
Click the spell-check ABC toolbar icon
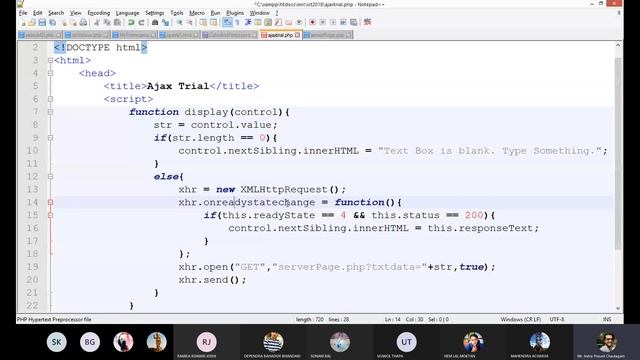[367, 22]
